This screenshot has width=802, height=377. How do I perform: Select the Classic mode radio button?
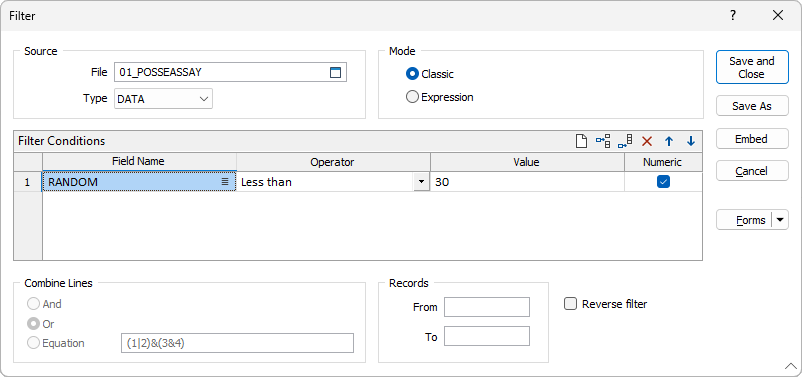[x=412, y=74]
